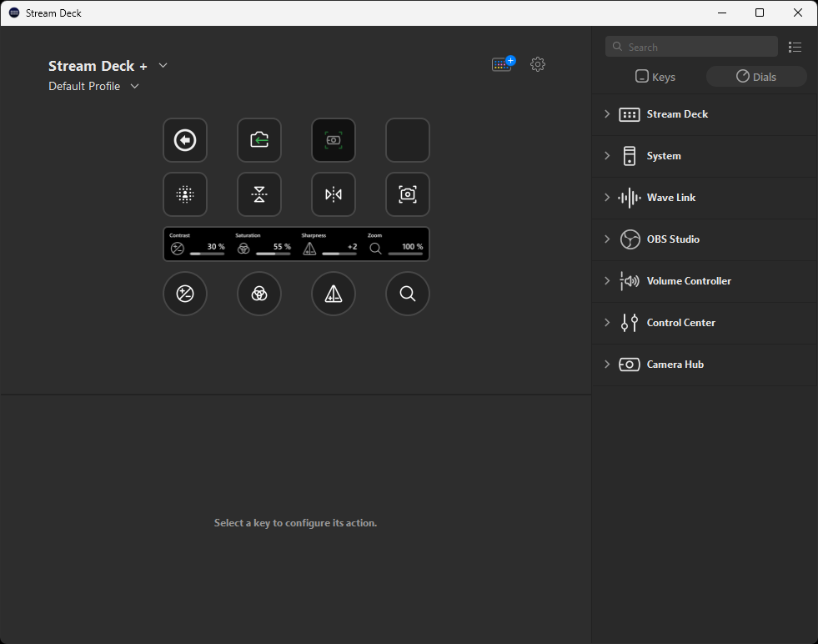Screen dimensions: 818x644
Task: Click the Stream Deck keypad category icon
Action: tap(630, 114)
